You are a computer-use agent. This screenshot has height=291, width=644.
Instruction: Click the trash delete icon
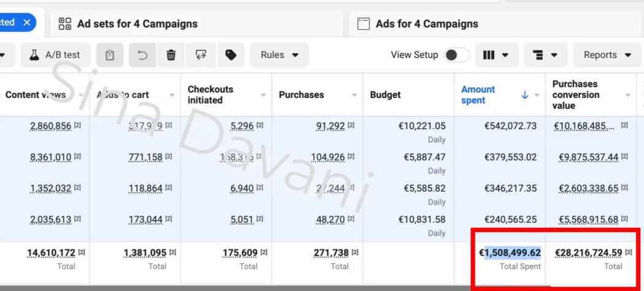(171, 55)
